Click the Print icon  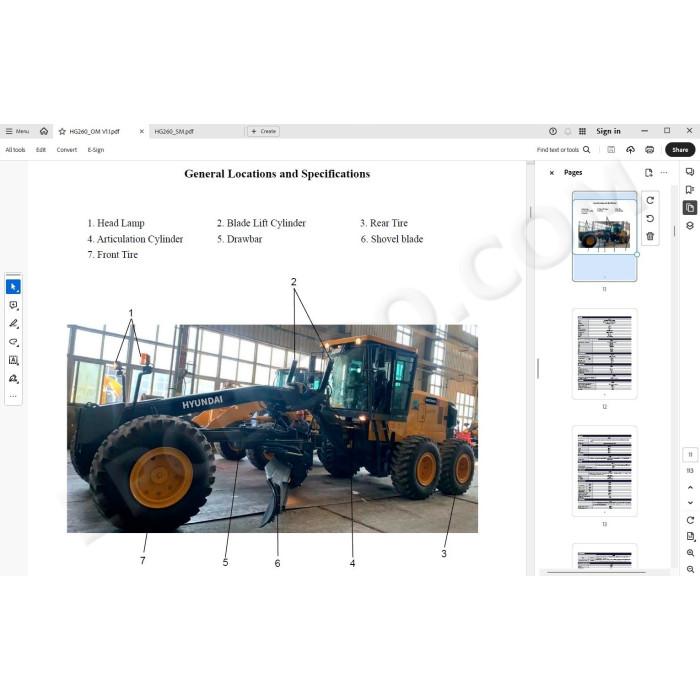coord(650,150)
